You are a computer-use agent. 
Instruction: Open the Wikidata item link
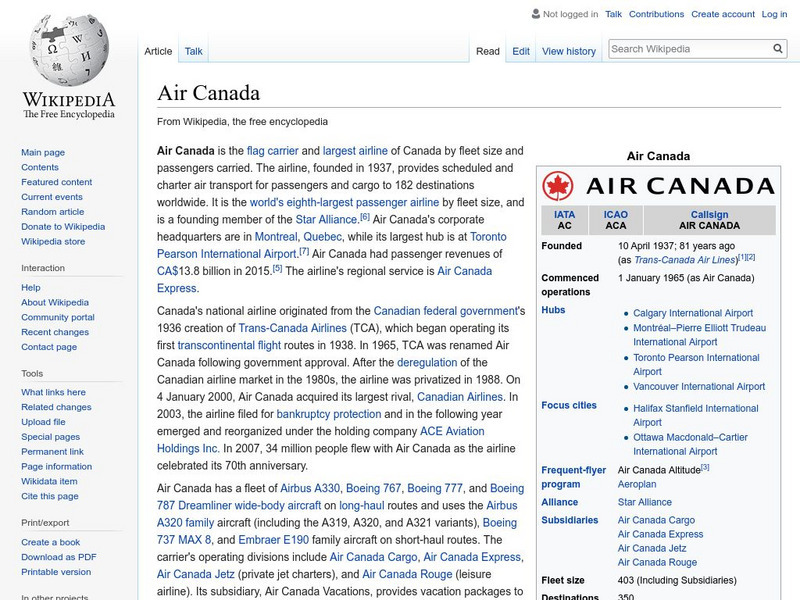[49, 481]
